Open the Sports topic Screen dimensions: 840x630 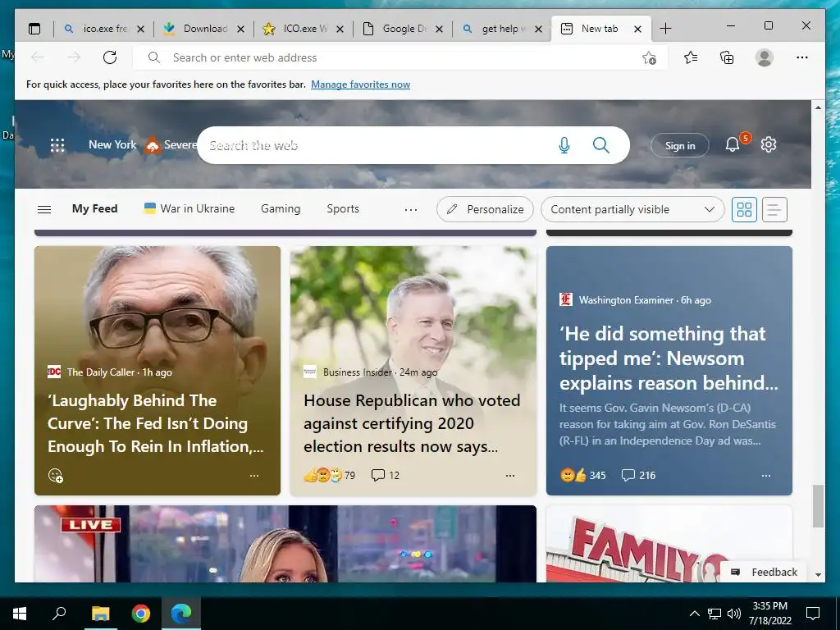coord(343,209)
